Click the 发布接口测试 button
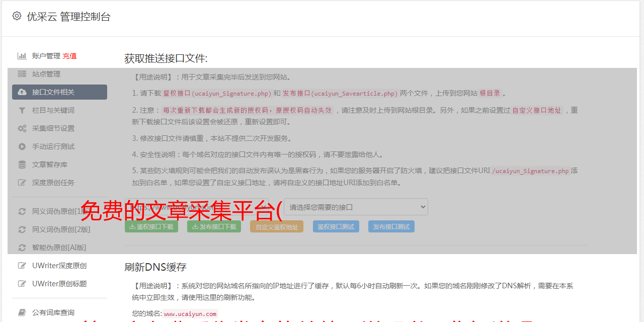The height and width of the screenshot is (322, 644). coord(391,226)
